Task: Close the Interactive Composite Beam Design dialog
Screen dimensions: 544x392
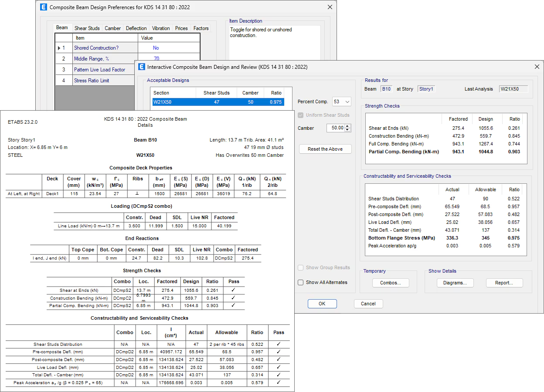Action: tap(537, 67)
